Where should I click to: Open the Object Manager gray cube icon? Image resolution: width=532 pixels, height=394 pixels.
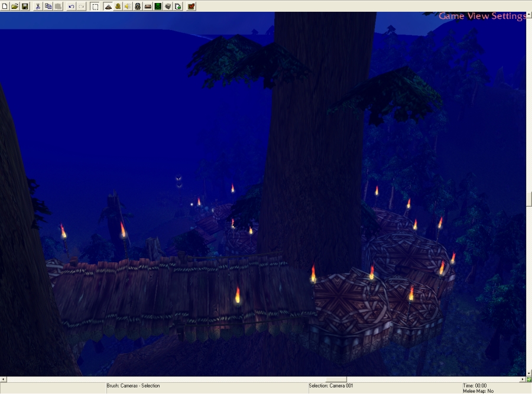pyautogui.click(x=168, y=6)
